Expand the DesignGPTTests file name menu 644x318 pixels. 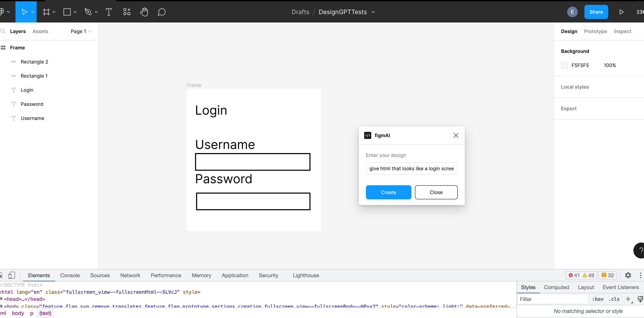coord(373,12)
